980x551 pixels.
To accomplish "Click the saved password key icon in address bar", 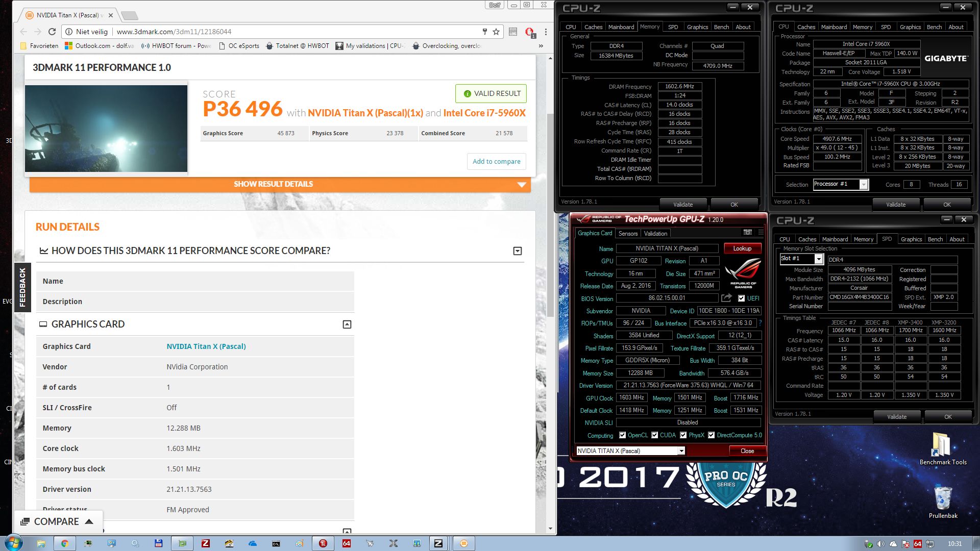I will 484,32.
